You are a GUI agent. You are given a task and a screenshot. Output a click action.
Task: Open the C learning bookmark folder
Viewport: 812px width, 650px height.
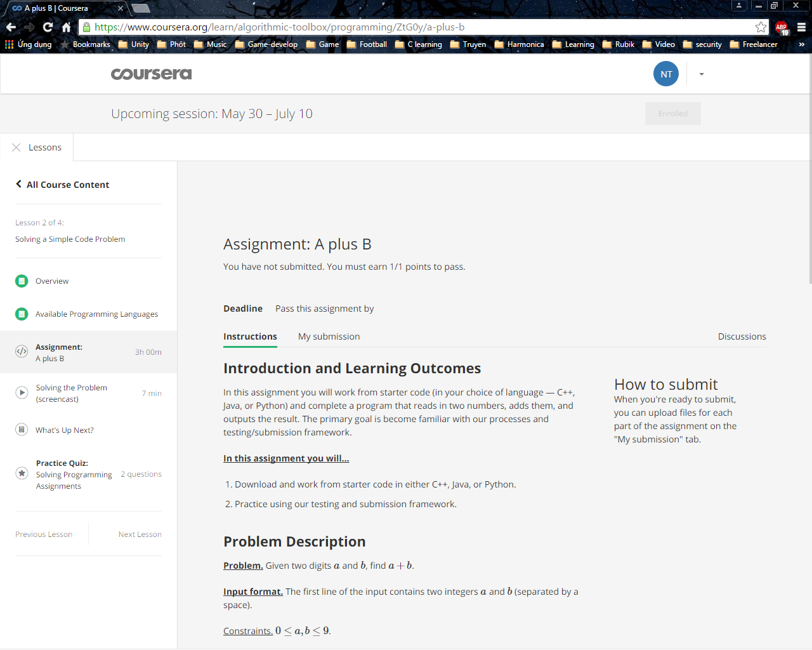(x=418, y=44)
